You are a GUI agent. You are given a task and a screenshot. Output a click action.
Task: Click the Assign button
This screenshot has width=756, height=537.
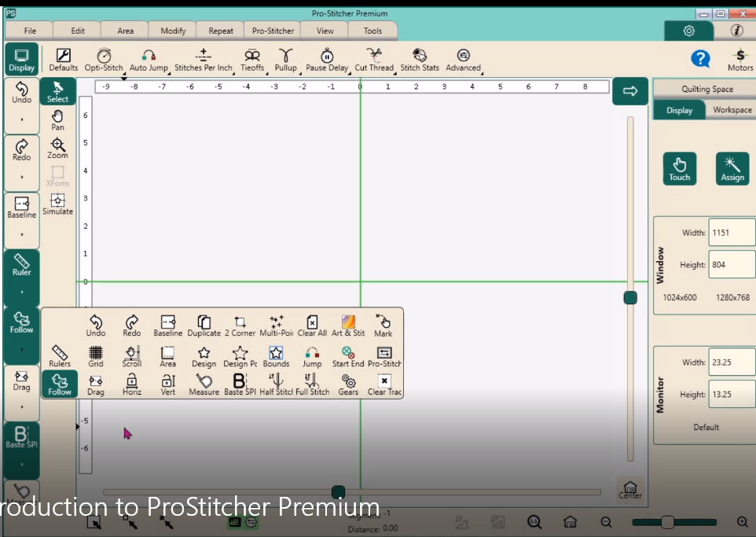(x=732, y=168)
